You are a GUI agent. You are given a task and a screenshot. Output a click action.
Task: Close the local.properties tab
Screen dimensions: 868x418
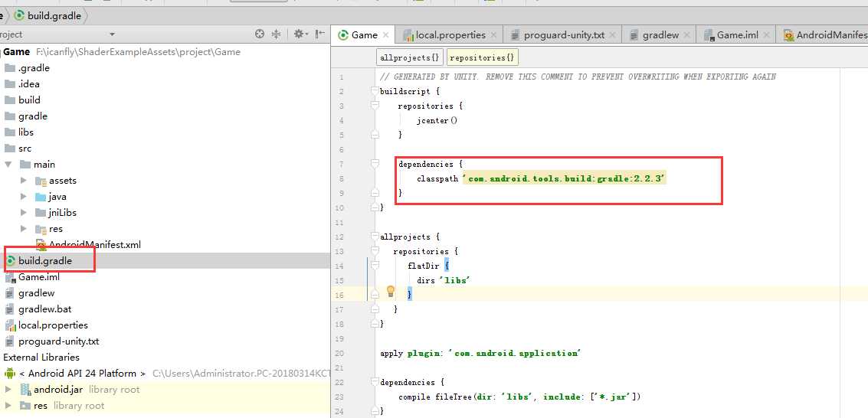click(494, 35)
